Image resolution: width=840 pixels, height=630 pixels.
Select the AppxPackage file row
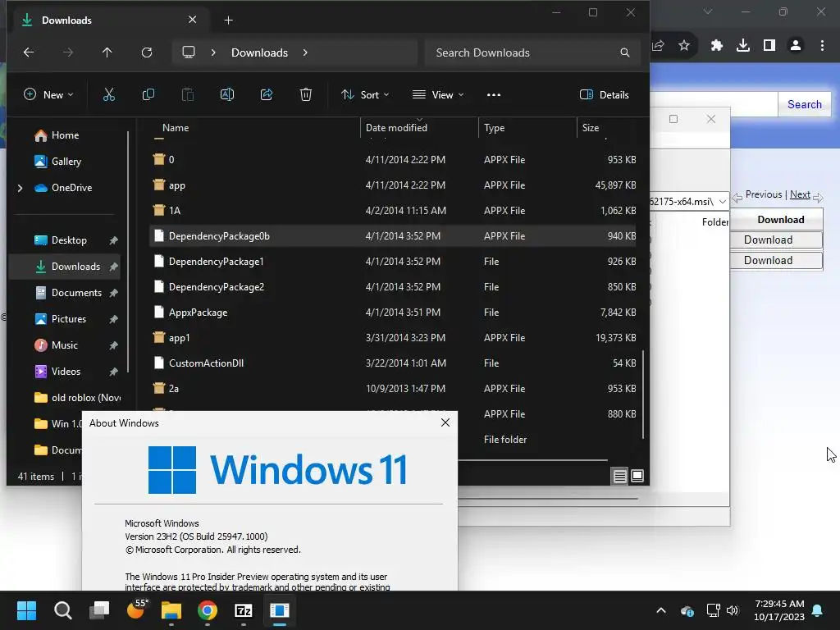[393, 313]
